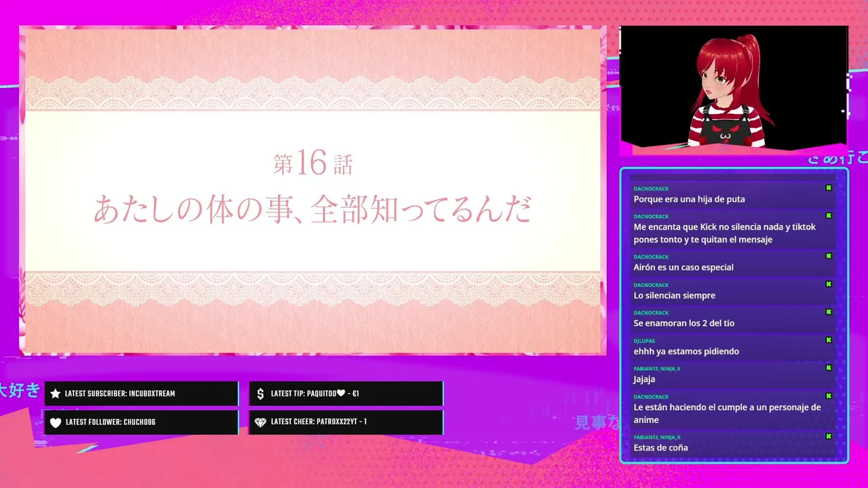868x488 pixels.
Task: Click chat message 'Estas de coña'
Action: [x=660, y=447]
